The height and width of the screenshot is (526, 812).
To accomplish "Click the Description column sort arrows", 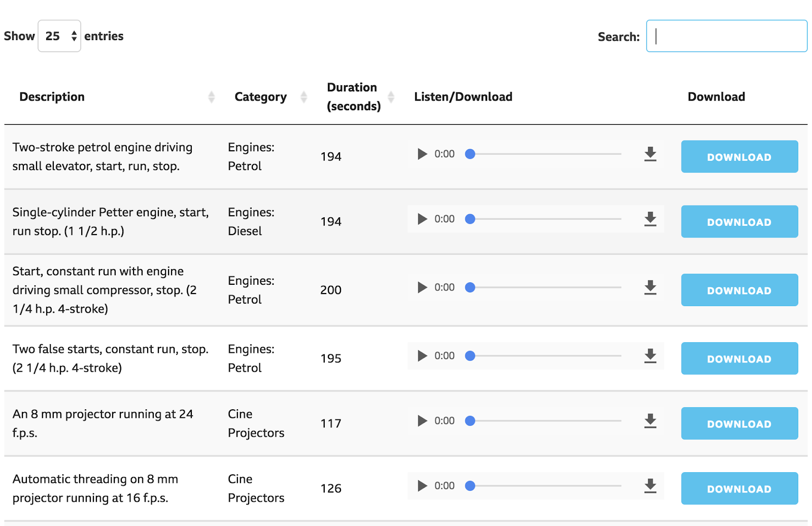I will pyautogui.click(x=211, y=96).
